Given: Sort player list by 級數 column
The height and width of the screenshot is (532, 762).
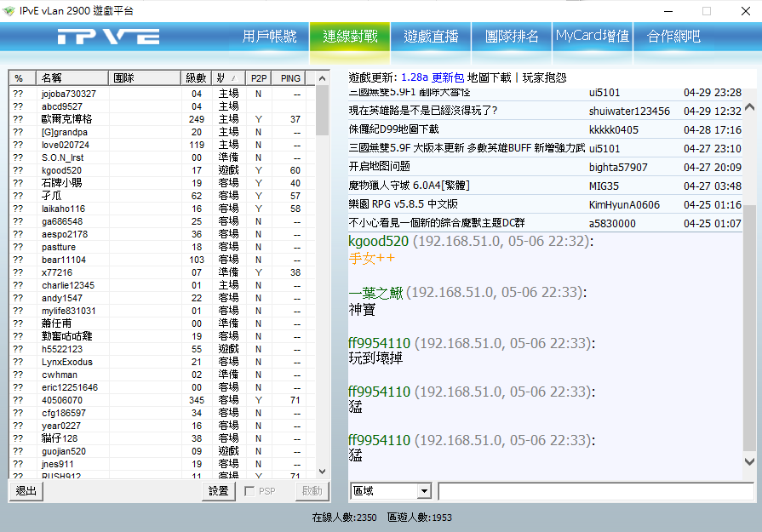Looking at the screenshot, I should click(x=196, y=78).
